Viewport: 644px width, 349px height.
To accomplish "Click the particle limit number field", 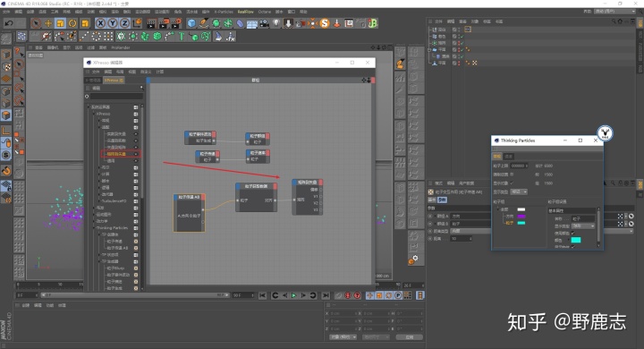I will coord(519,166).
